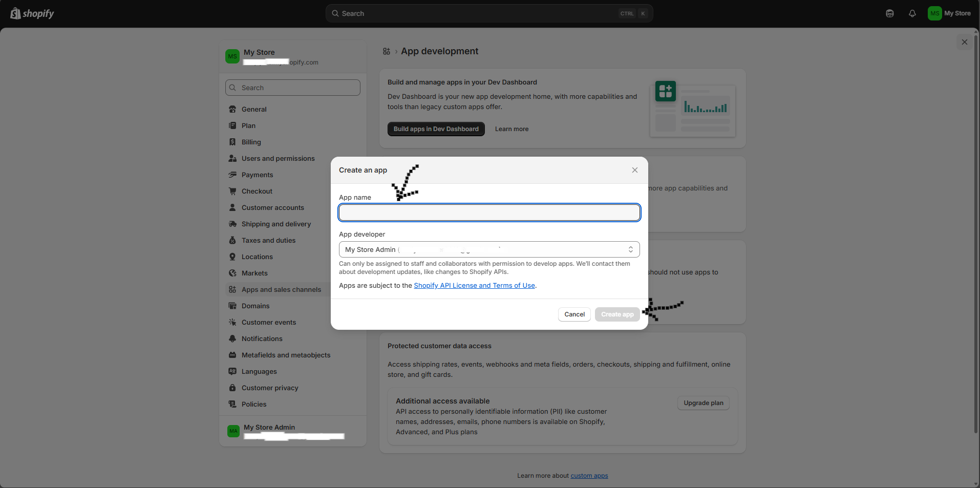Click the Shopify logo in header

tap(32, 14)
